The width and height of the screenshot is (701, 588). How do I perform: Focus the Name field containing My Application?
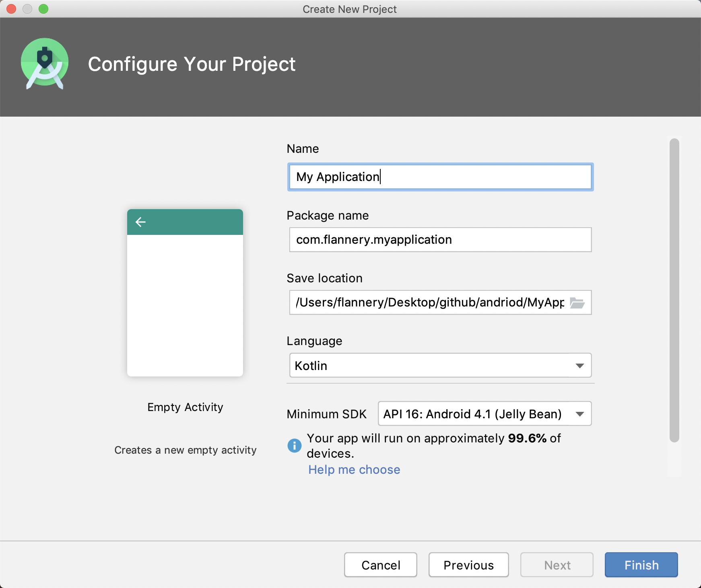[440, 177]
